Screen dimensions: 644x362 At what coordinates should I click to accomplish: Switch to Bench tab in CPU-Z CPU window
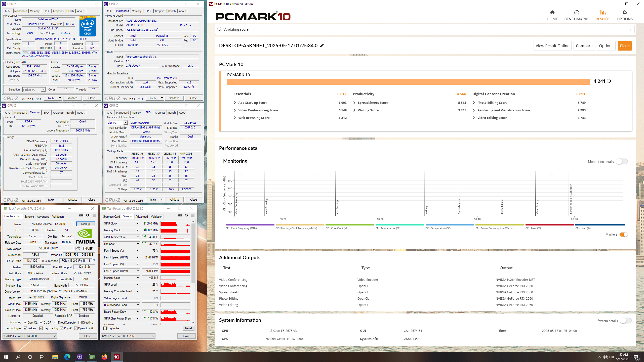(70, 11)
